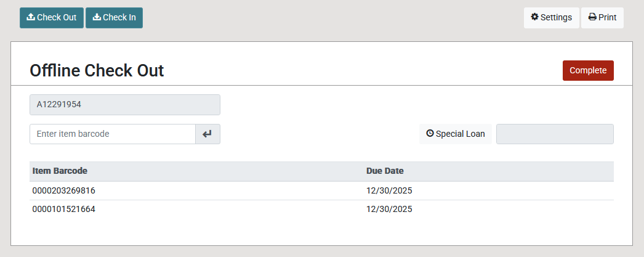Click the empty special loan date field
The height and width of the screenshot is (257, 644).
click(x=555, y=134)
